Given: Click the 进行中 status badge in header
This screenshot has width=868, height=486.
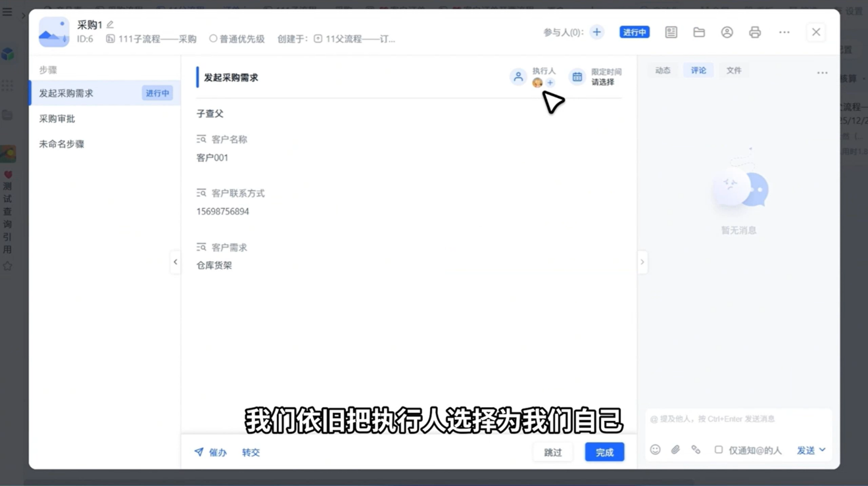Looking at the screenshot, I should click(635, 32).
